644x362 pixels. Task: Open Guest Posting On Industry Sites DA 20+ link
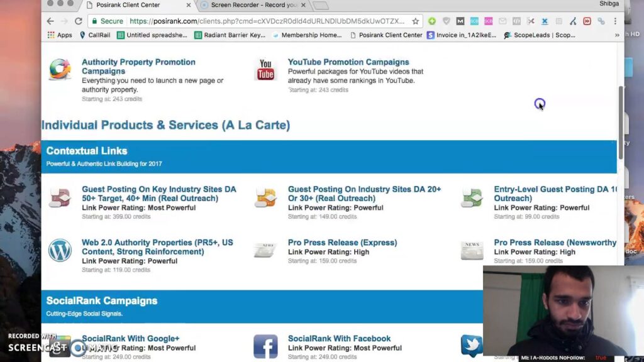[x=364, y=194]
